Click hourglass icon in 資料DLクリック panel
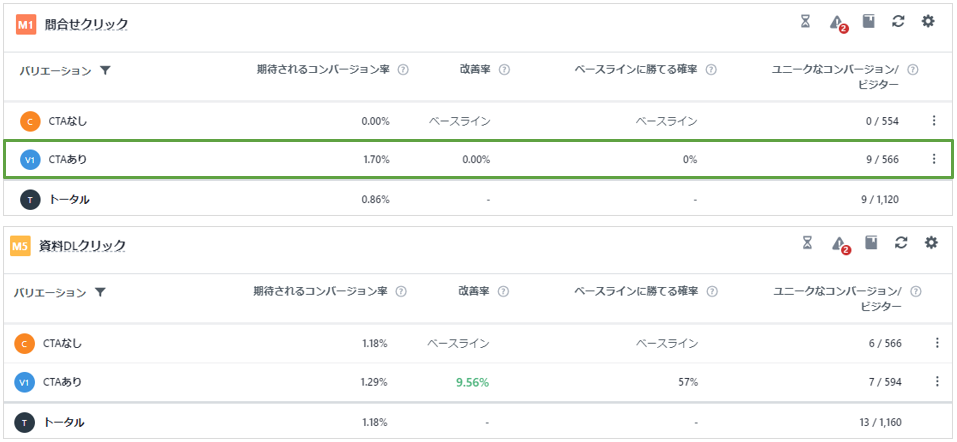 pos(807,243)
